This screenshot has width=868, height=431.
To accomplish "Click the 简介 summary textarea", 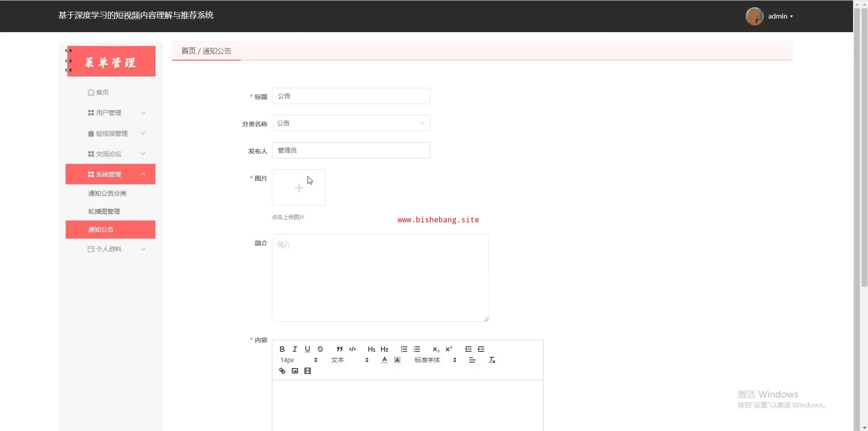I will point(381,278).
